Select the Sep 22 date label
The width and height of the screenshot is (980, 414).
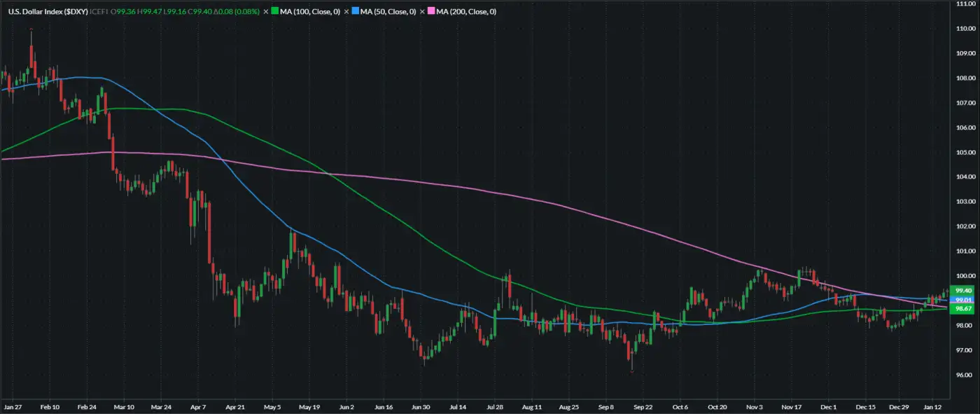coord(644,406)
